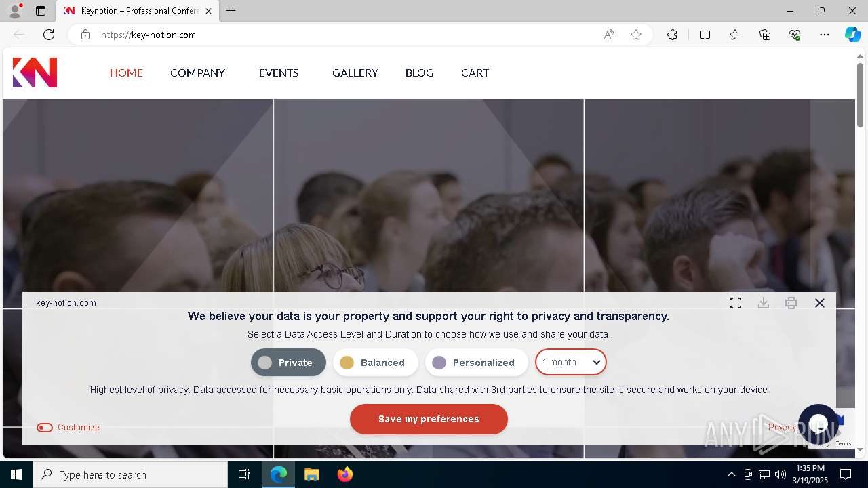This screenshot has height=488, width=868.
Task: Print the consent banner icon
Action: point(791,303)
